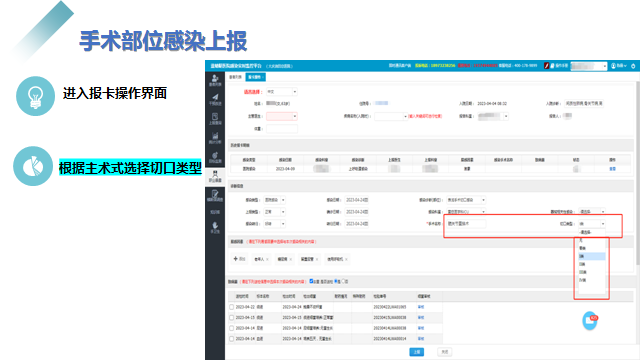Choose the IV类 incision option at list bottom
The height and width of the screenshot is (360, 640).
591,280
